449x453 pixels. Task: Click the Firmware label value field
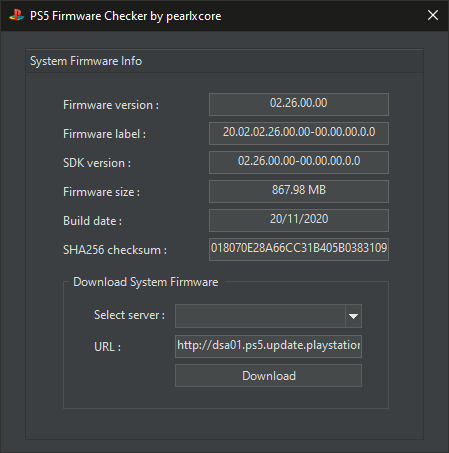click(299, 133)
